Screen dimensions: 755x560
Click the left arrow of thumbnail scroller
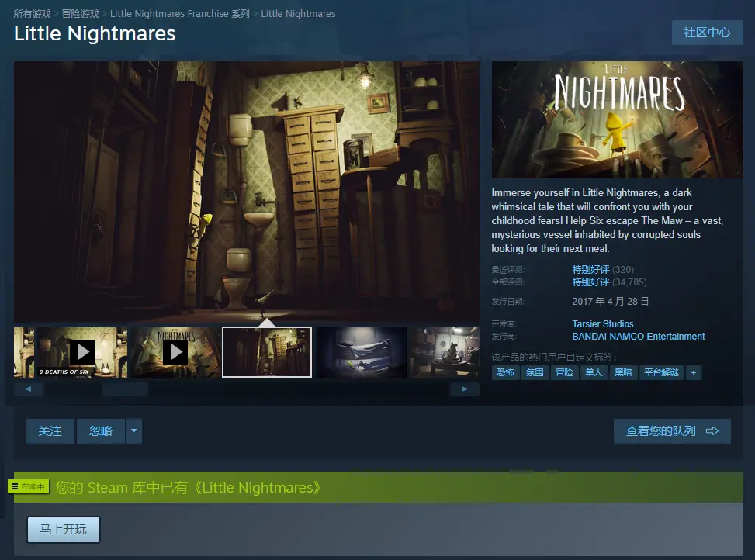coord(28,389)
